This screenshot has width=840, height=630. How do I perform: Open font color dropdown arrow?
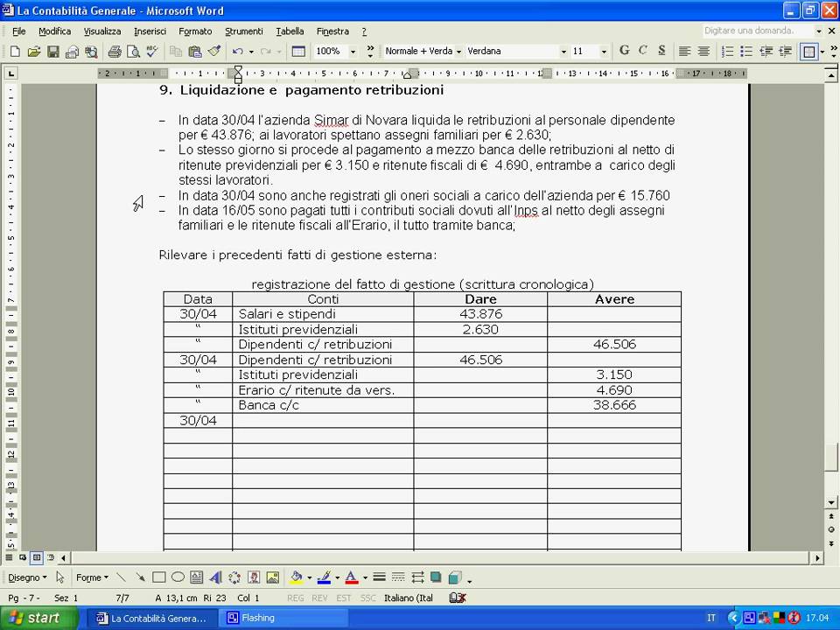pyautogui.click(x=366, y=577)
